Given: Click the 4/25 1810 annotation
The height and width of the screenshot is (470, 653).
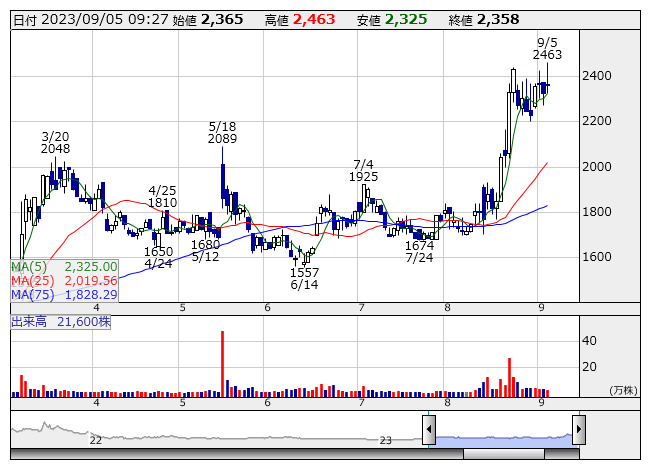Looking at the screenshot, I should [x=162, y=196].
